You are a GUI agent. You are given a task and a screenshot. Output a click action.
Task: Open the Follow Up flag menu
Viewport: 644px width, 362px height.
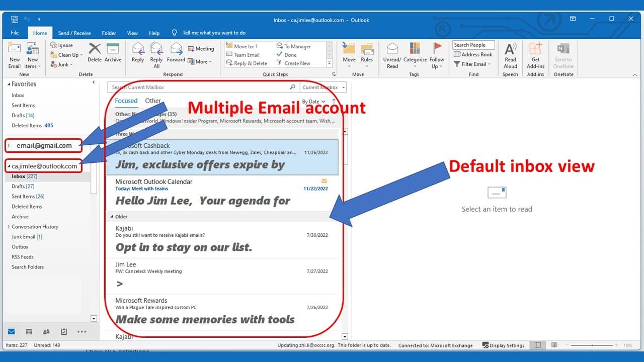437,55
